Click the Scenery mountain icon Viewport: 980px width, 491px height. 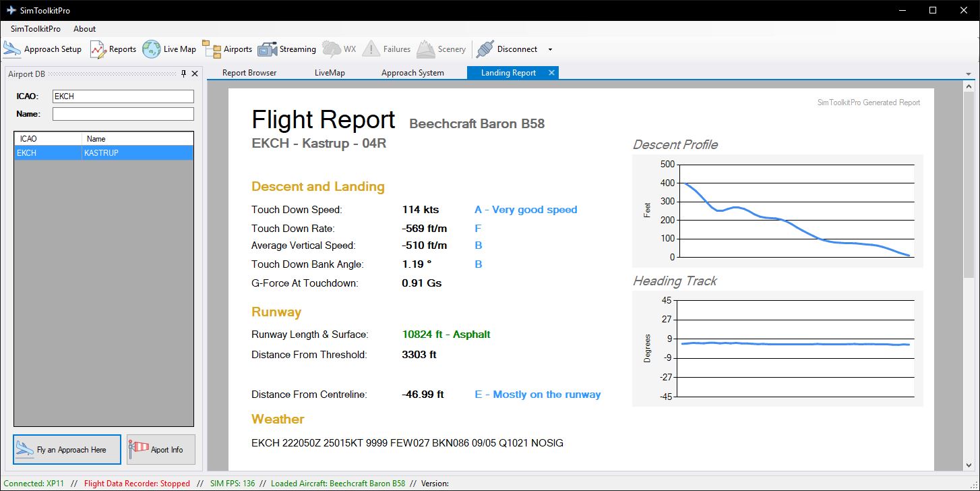tap(426, 49)
